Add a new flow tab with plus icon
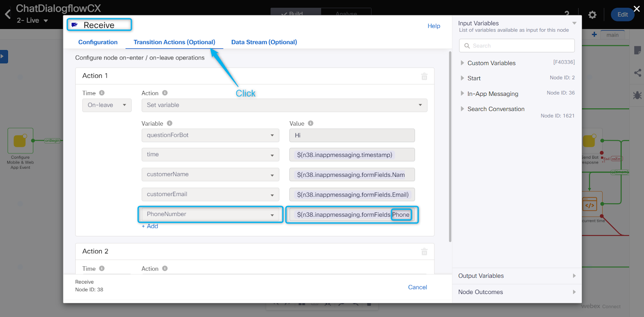Image resolution: width=644 pixels, height=317 pixels. pyautogui.click(x=594, y=35)
